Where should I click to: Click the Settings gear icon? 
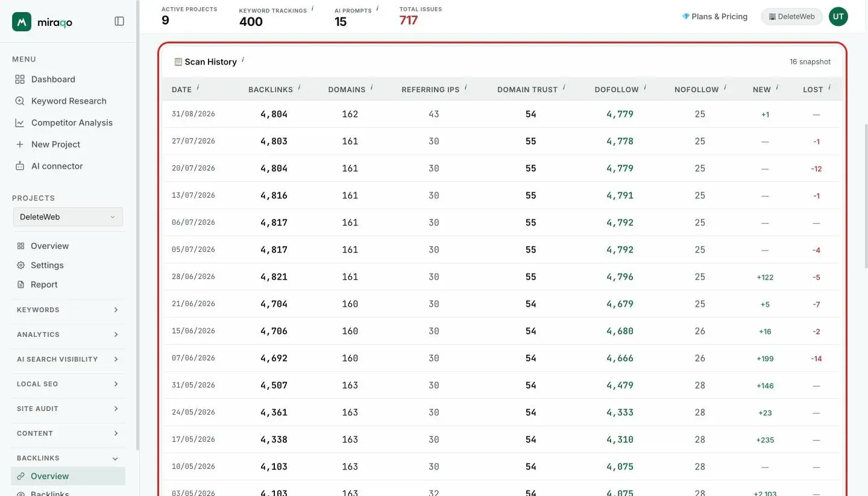tap(20, 265)
